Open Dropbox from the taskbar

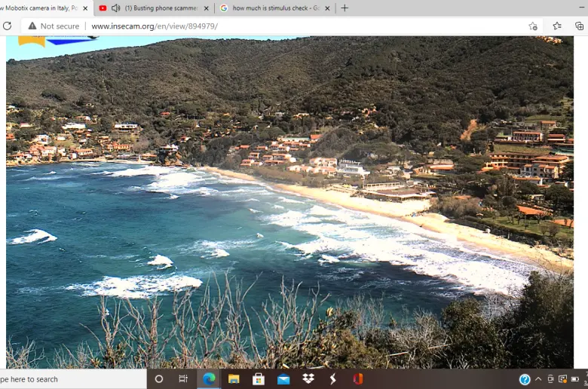pyautogui.click(x=308, y=379)
